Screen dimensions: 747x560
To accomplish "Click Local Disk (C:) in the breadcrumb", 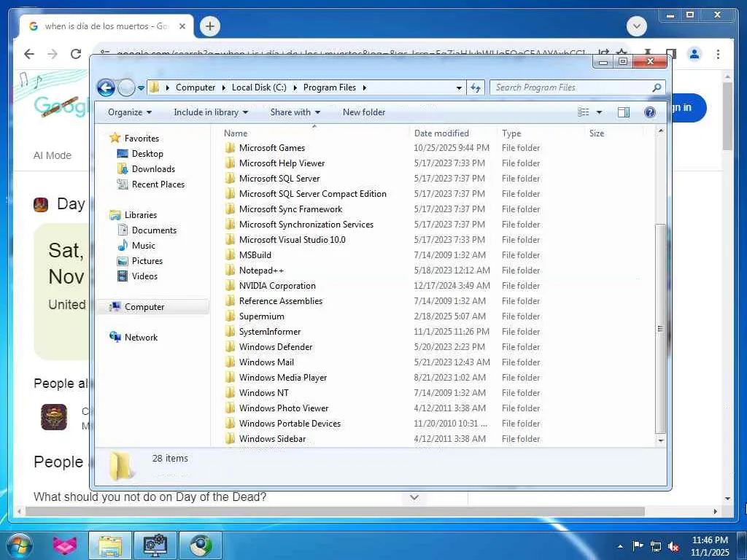I will coord(259,87).
